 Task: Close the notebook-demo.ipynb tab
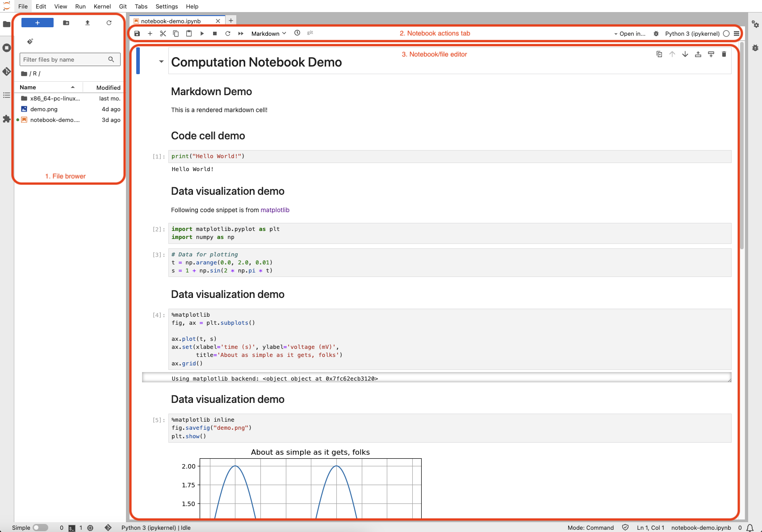[218, 21]
